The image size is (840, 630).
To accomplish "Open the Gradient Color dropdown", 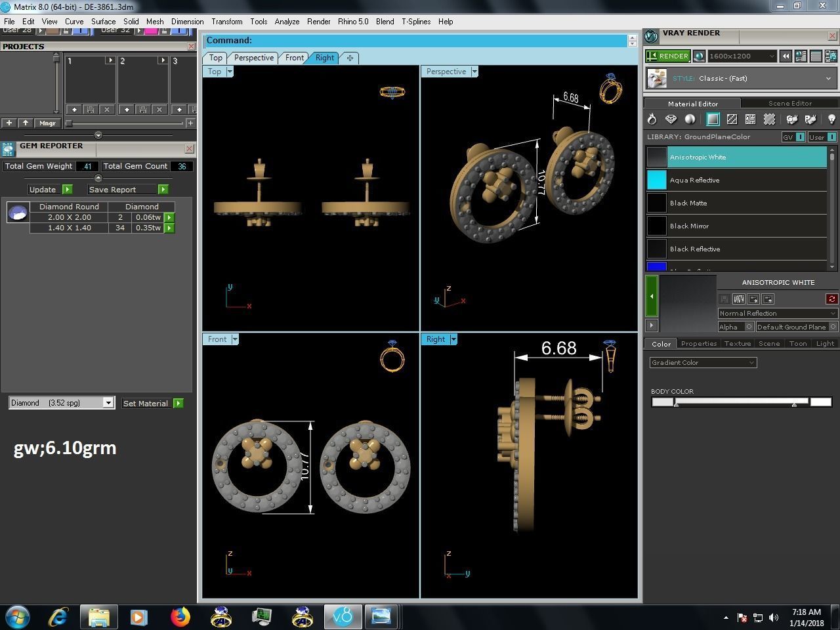I will coord(703,362).
